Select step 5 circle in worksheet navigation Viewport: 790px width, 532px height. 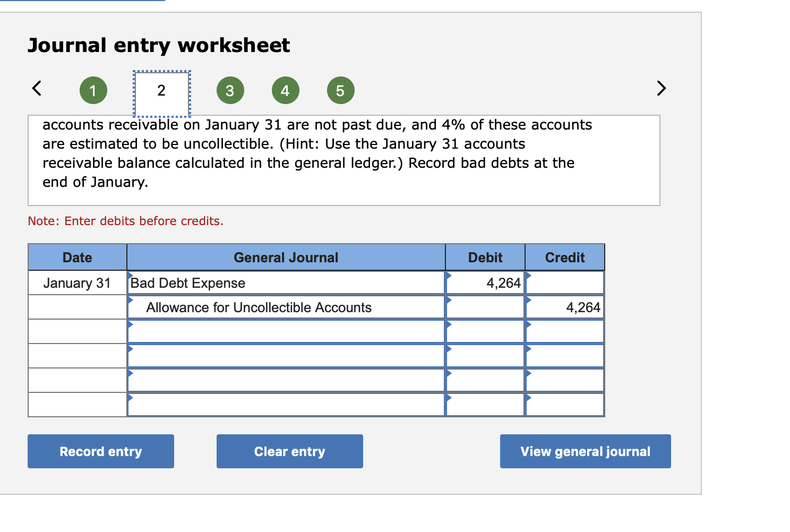point(340,90)
